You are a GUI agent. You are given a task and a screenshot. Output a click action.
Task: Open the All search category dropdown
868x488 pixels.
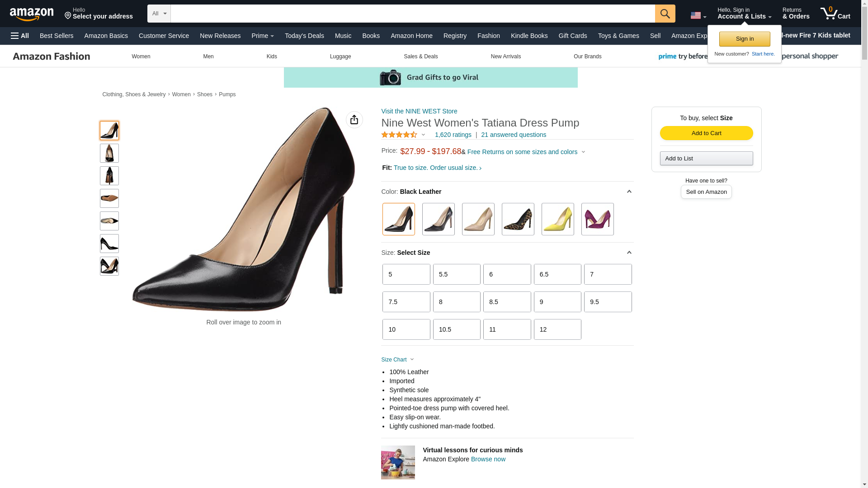point(159,14)
